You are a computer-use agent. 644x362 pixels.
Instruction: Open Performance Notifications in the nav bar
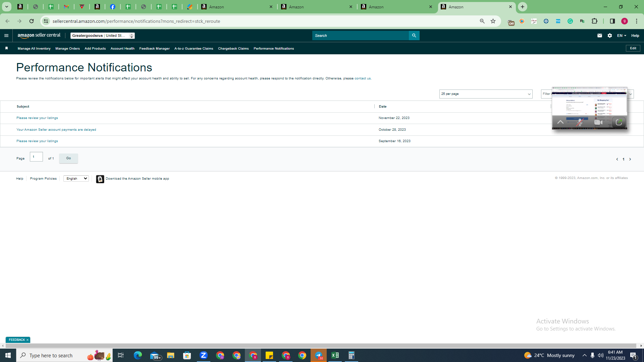pos(274,49)
